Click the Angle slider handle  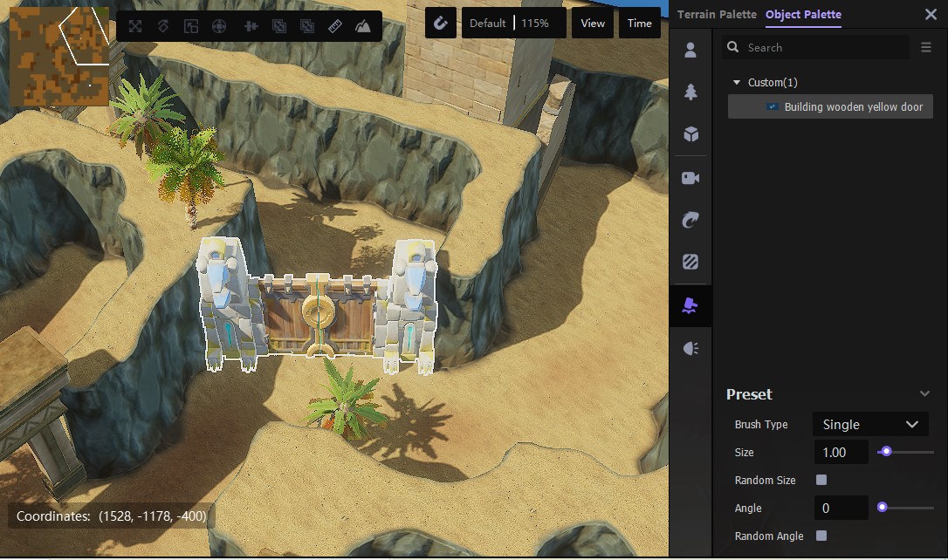tap(883, 507)
